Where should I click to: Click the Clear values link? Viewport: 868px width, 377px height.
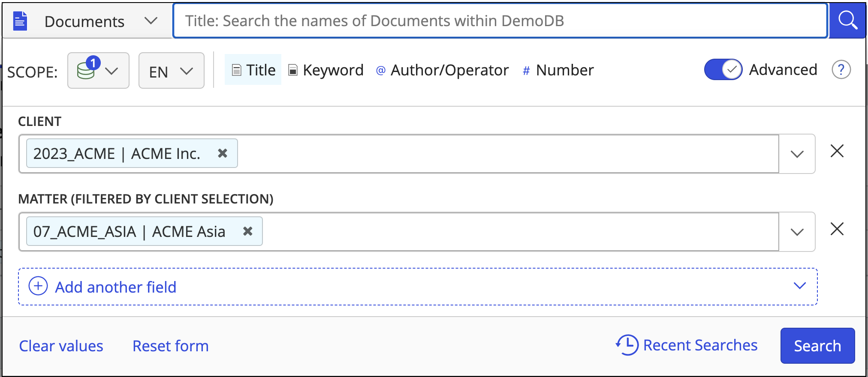pos(61,346)
